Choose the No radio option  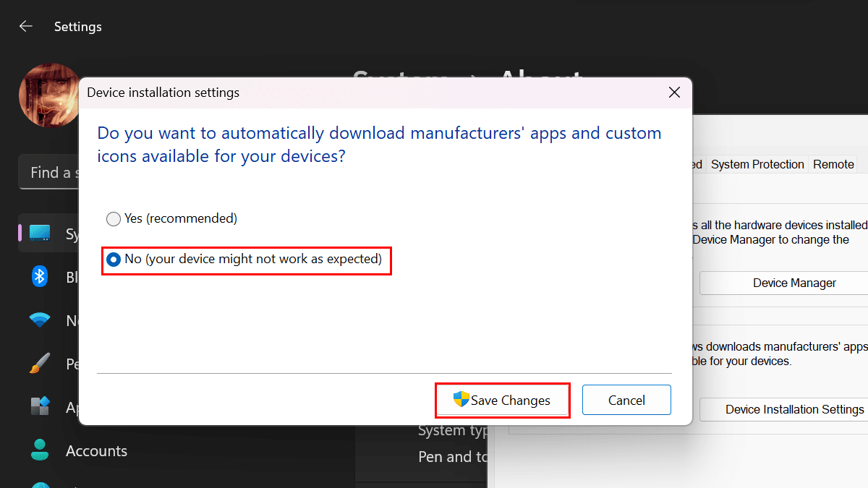(x=114, y=259)
